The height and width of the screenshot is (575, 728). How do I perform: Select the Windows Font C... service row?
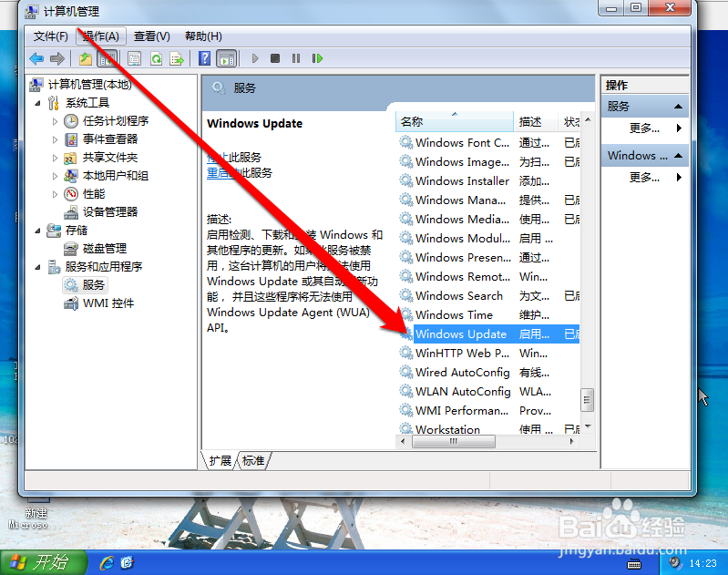(489, 142)
